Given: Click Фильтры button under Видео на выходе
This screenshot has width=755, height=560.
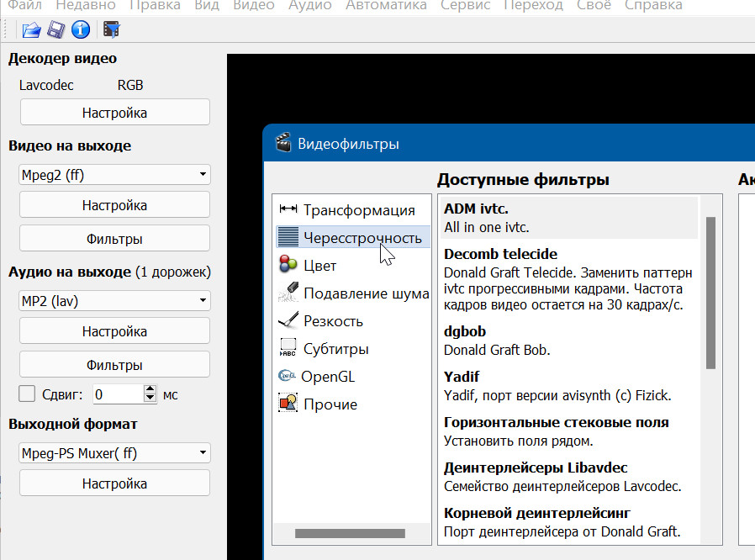Looking at the screenshot, I should (x=114, y=239).
